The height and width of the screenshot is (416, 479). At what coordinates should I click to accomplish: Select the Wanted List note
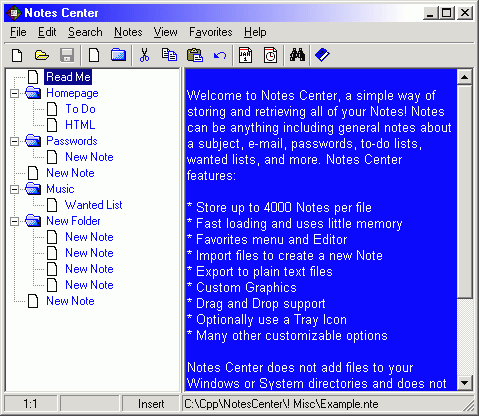(94, 205)
